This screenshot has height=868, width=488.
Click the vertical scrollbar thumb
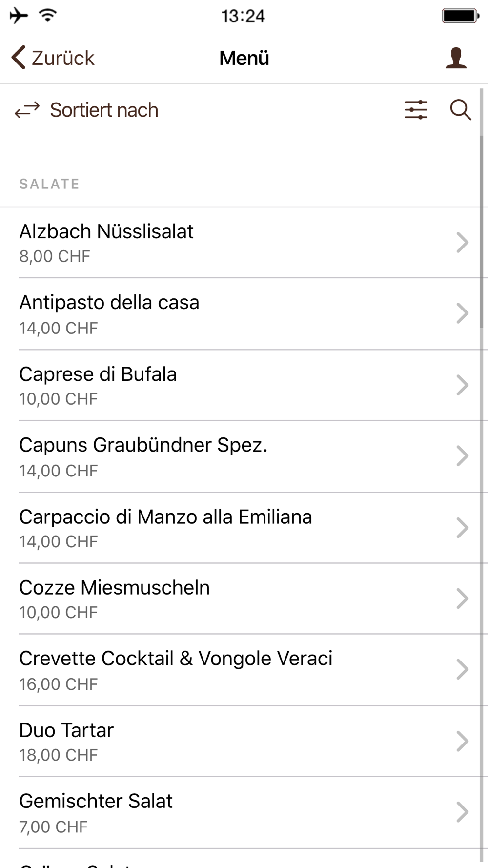481,232
